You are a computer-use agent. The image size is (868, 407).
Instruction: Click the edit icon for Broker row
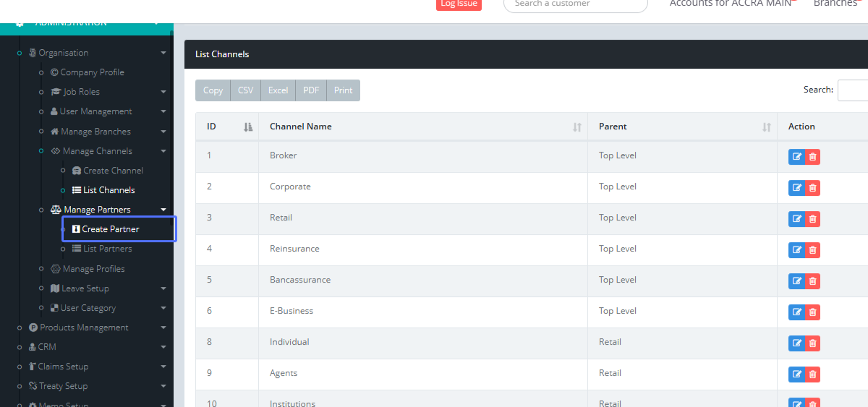[796, 157]
